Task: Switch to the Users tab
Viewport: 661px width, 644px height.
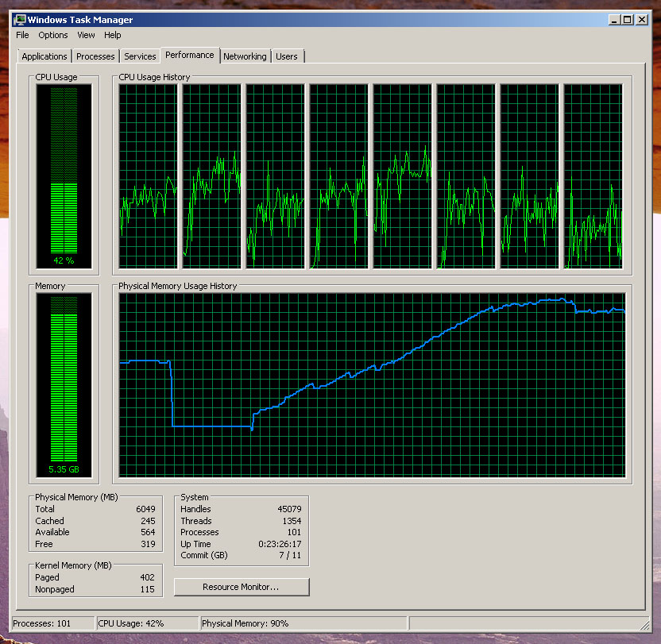Action: pos(287,56)
